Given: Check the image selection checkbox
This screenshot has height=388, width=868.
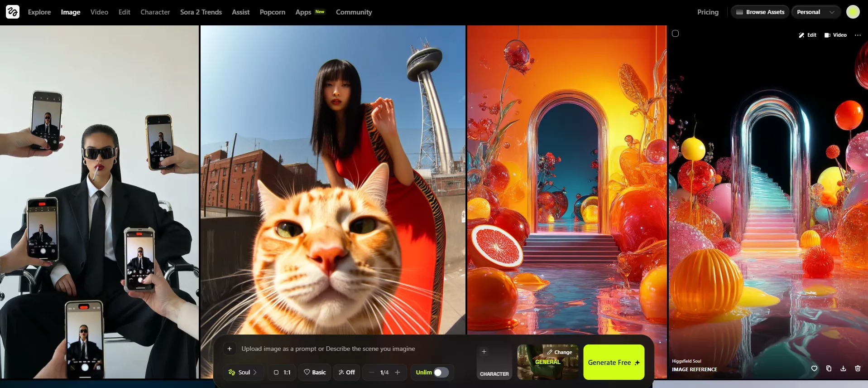Looking at the screenshot, I should point(675,34).
